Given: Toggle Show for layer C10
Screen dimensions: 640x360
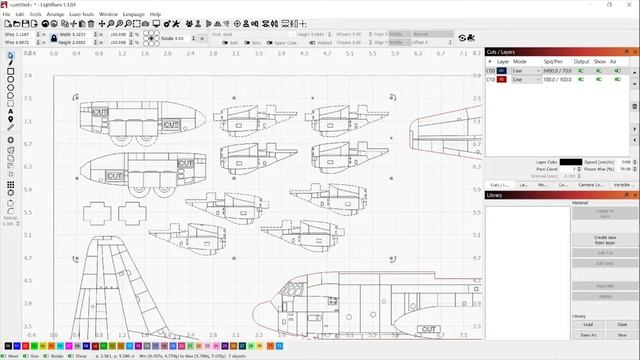Looking at the screenshot, I should 599,79.
